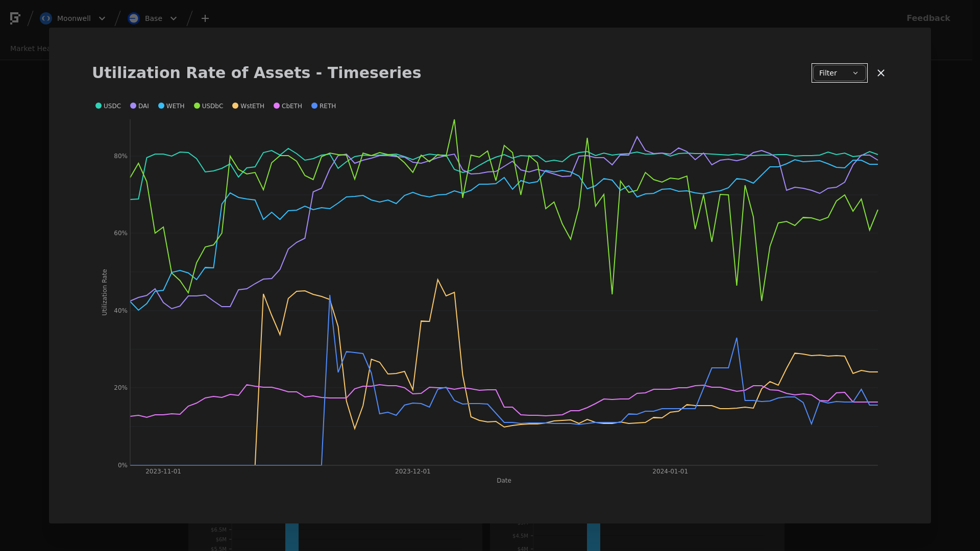Hide the WETH series via legend
Screen dimensions: 980x551
click(171, 106)
